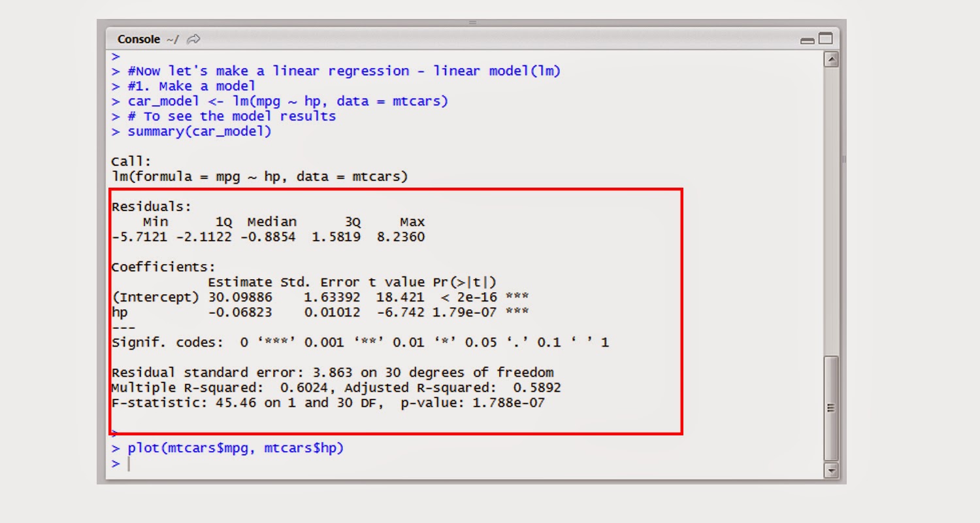The image size is (980, 523).
Task: Click the Intercept estimate value 30.09886
Action: tap(240, 297)
